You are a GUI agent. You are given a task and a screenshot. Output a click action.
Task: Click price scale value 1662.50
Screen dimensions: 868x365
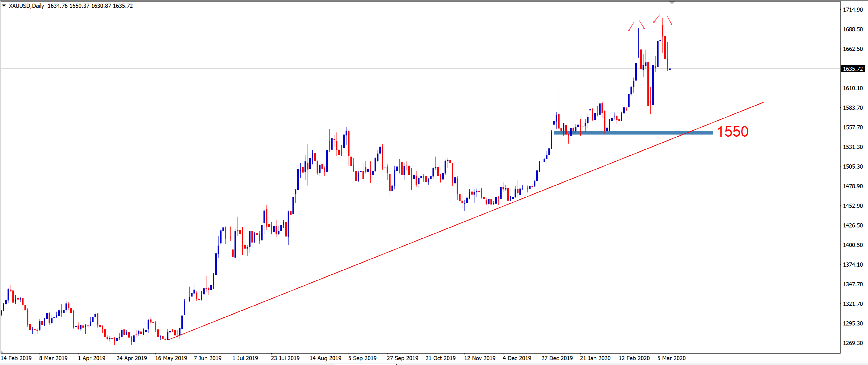point(853,49)
